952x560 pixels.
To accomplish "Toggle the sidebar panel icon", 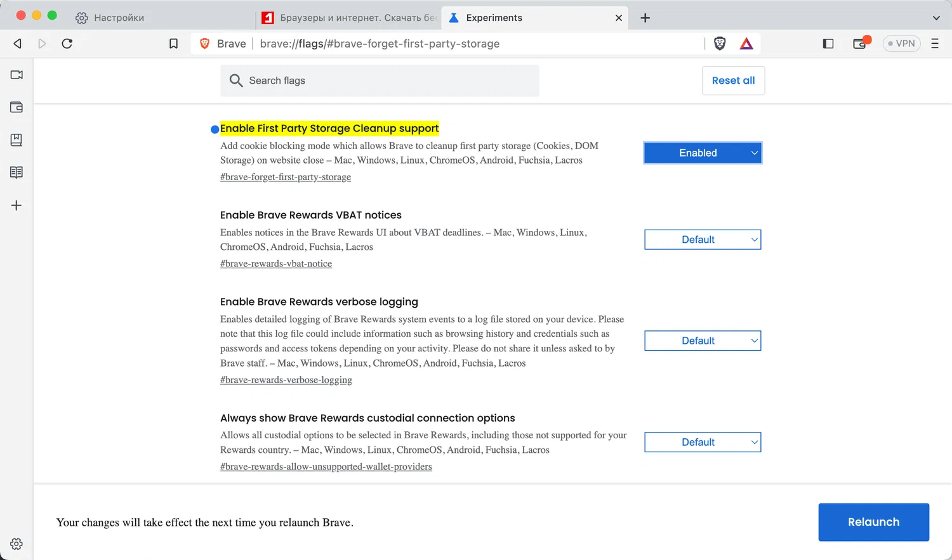I will coord(828,44).
